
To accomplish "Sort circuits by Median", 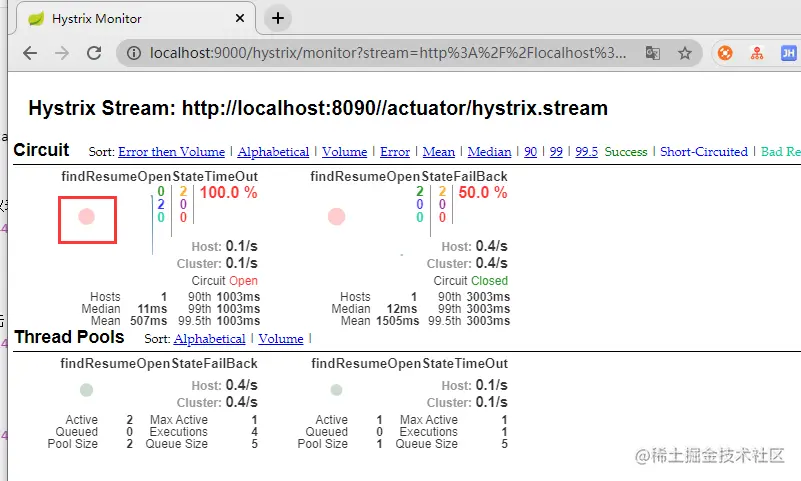I will [x=489, y=152].
